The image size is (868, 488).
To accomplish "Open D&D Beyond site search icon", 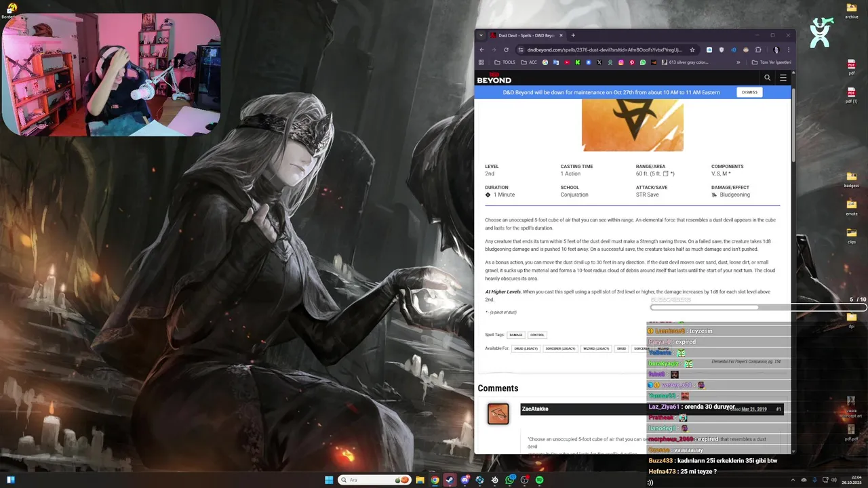I will [x=768, y=78].
